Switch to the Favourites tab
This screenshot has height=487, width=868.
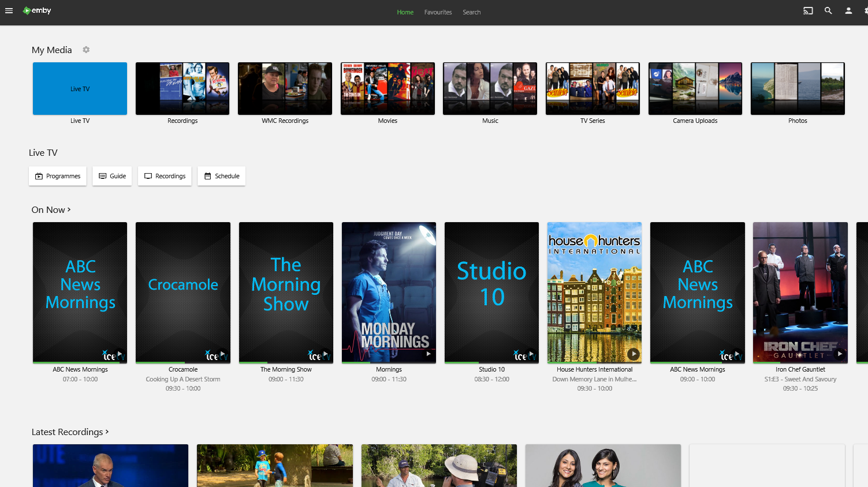coord(438,12)
